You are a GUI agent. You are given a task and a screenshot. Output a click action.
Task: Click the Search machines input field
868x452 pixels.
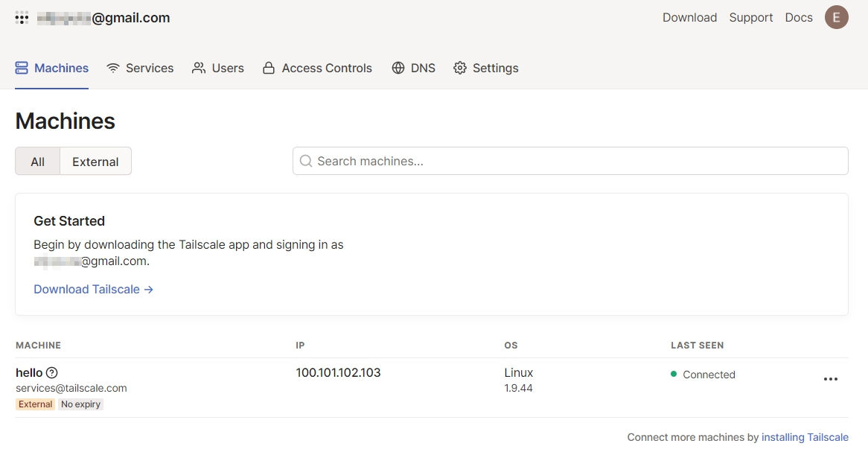(x=573, y=161)
